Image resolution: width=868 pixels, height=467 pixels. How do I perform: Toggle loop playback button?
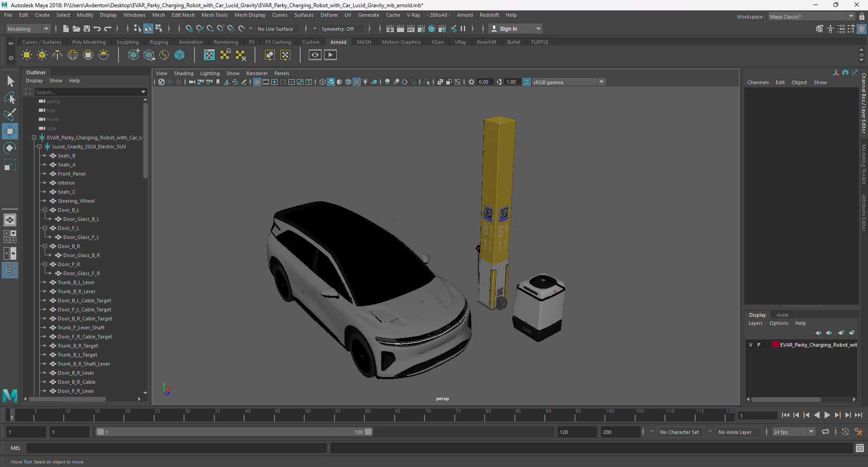pos(826,432)
